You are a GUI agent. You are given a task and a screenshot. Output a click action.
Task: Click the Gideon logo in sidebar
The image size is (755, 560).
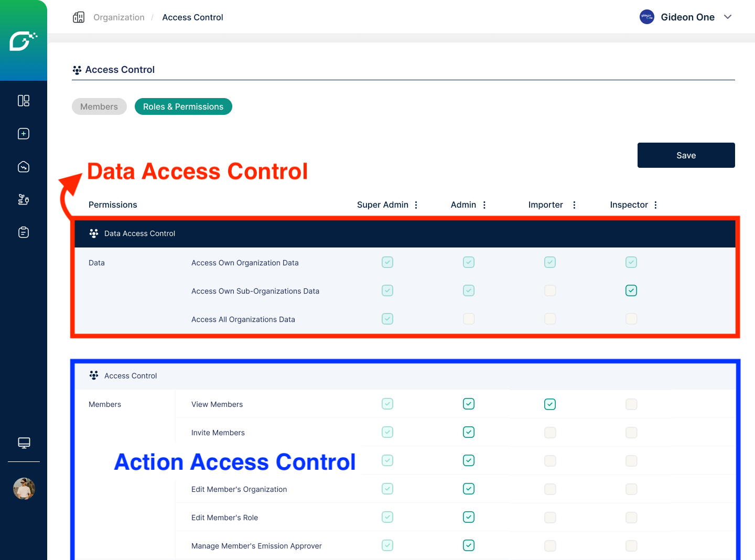[x=23, y=41]
